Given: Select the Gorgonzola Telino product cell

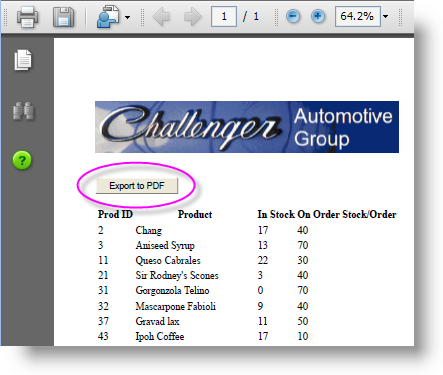Looking at the screenshot, I should pyautogui.click(x=172, y=290).
